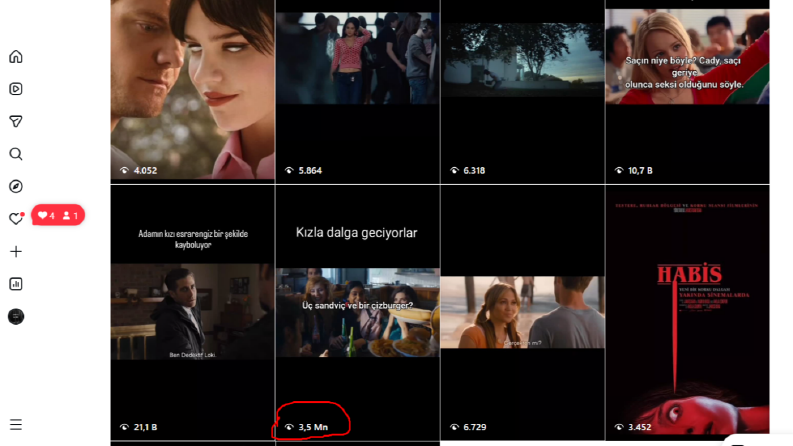Click the 3.452 view count text
The image size is (793, 446).
[639, 427]
